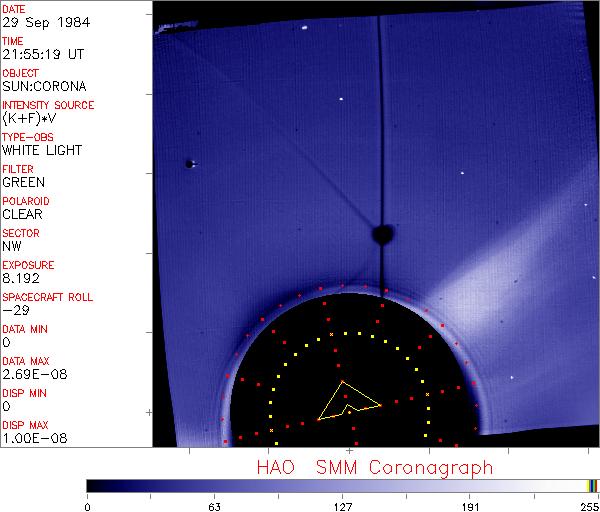The width and height of the screenshot is (600, 512).
Task: Click the dark vertical pylon line
Action: 380,120
